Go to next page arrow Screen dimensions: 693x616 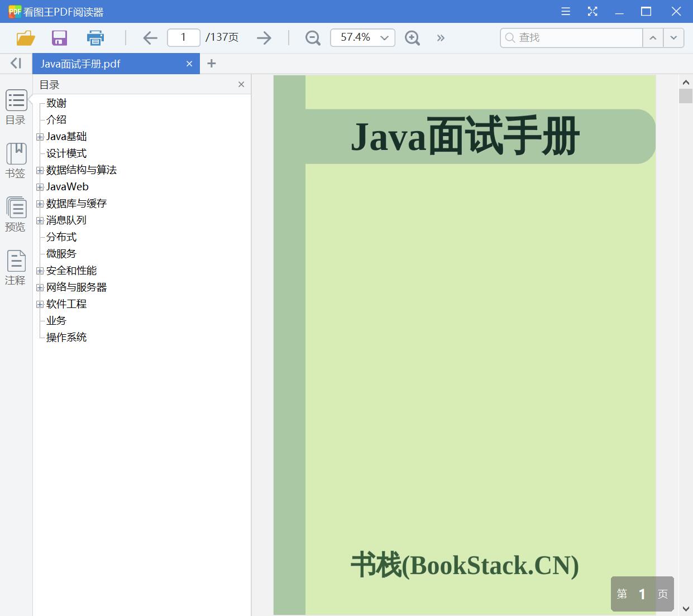click(264, 37)
